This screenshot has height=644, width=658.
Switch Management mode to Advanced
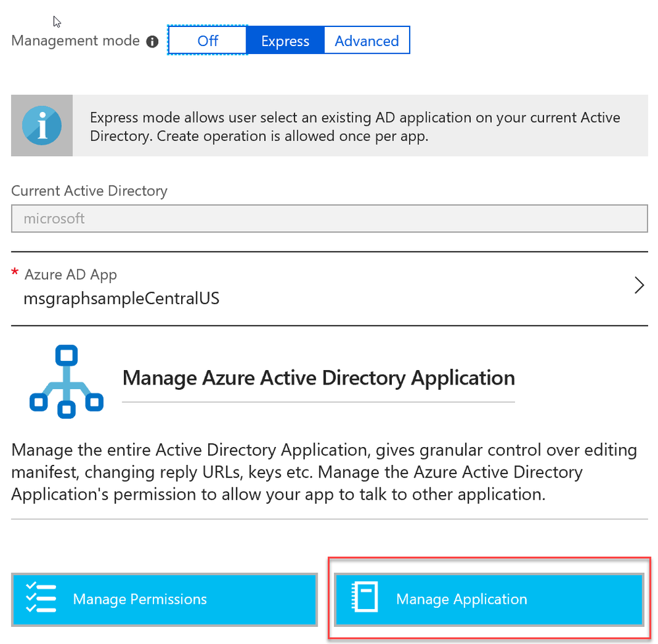click(x=367, y=40)
